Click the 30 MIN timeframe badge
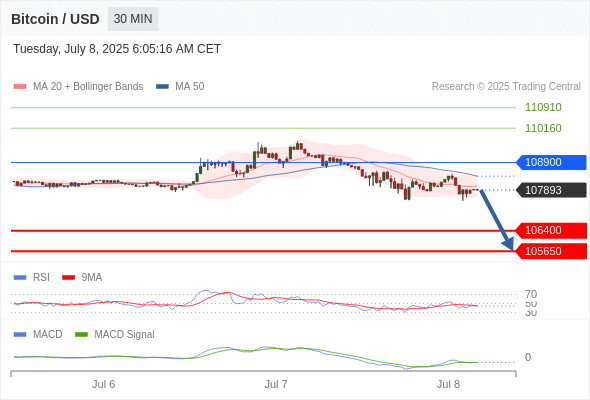 pos(133,19)
